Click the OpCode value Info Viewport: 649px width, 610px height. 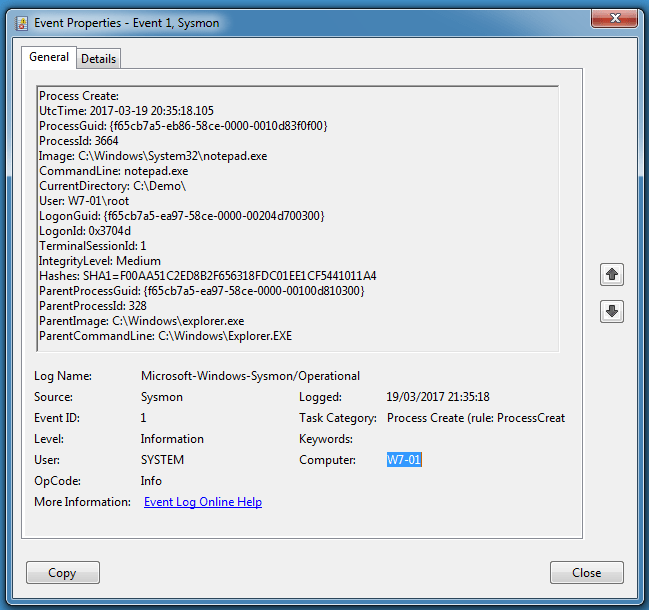pyautogui.click(x=153, y=481)
